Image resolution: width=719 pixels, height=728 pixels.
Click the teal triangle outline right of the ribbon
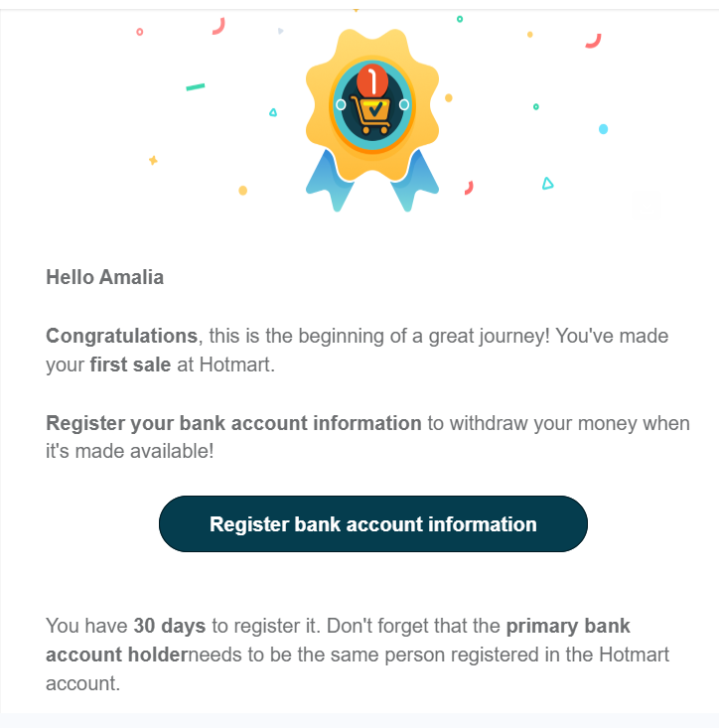(x=547, y=183)
